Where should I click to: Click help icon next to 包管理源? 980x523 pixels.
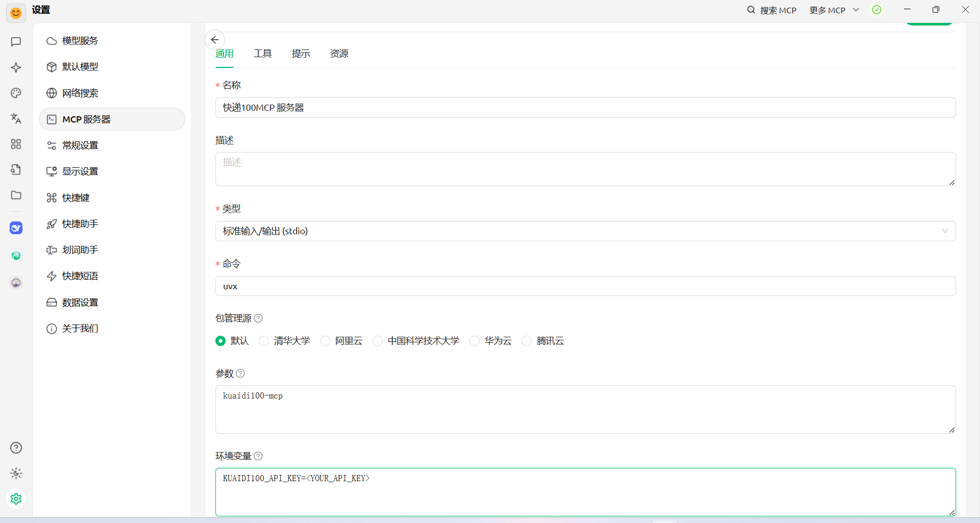(258, 318)
